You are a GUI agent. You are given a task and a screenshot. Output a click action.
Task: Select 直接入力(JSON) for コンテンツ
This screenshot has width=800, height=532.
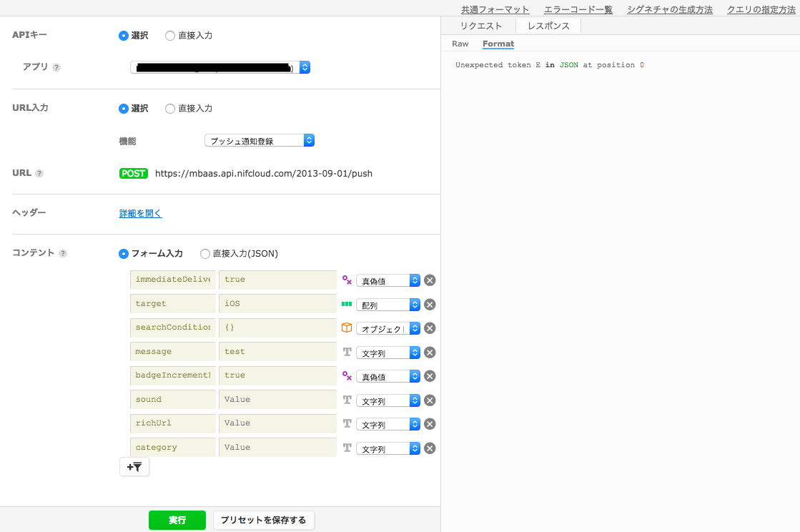pyautogui.click(x=206, y=253)
